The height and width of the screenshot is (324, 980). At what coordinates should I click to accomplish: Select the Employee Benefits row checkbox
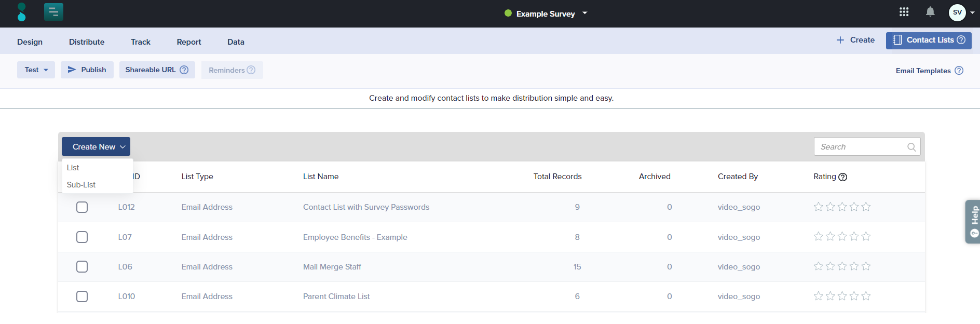pyautogui.click(x=82, y=237)
